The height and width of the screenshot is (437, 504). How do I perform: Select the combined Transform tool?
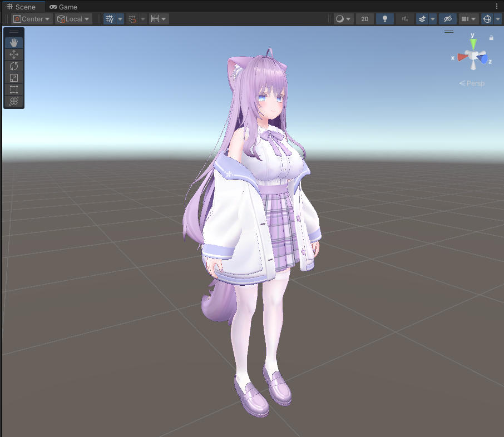(x=14, y=101)
